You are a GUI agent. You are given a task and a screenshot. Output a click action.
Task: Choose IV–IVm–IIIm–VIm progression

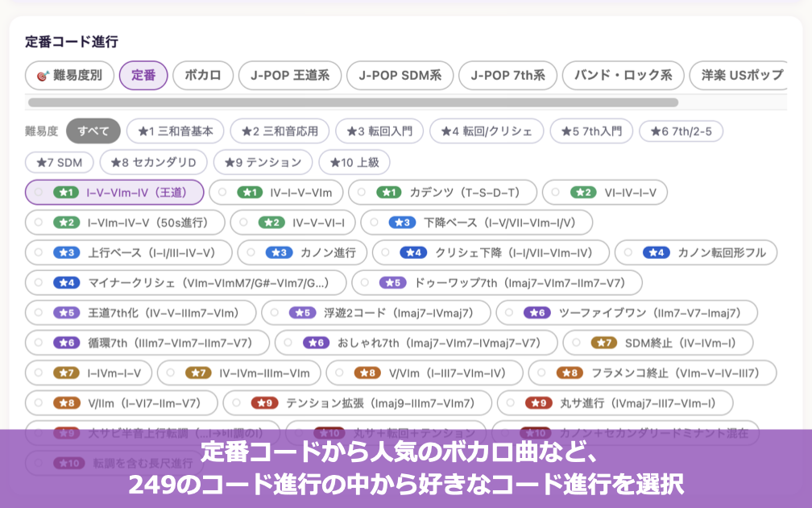point(238,373)
